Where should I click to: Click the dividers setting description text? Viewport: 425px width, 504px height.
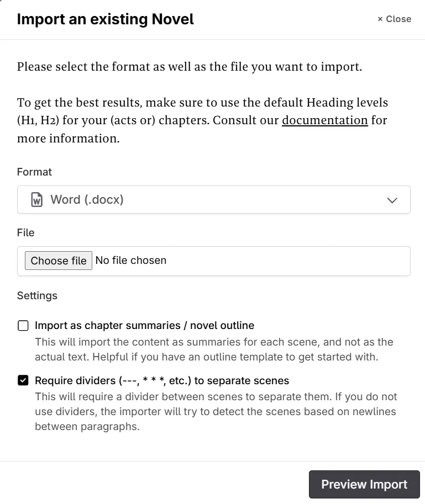tap(215, 411)
